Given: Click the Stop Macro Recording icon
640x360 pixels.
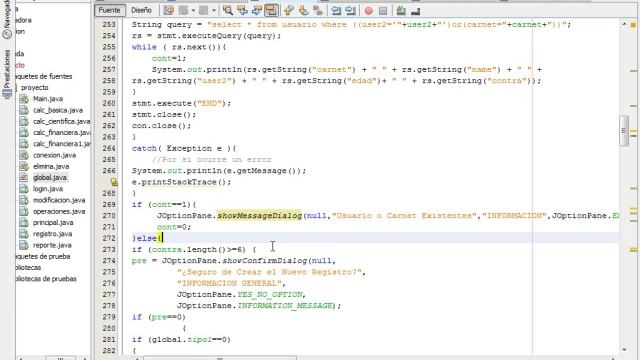Looking at the screenshot, I should [383, 11].
